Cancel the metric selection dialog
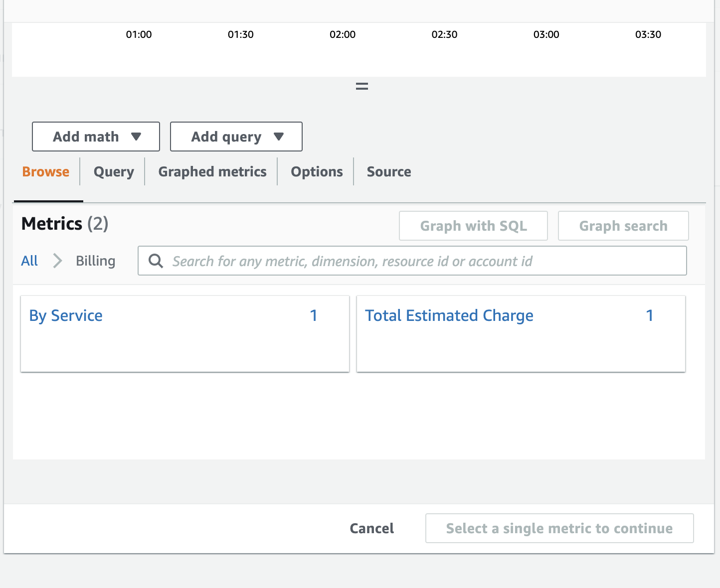Screen dimensions: 720x588 click(371, 528)
